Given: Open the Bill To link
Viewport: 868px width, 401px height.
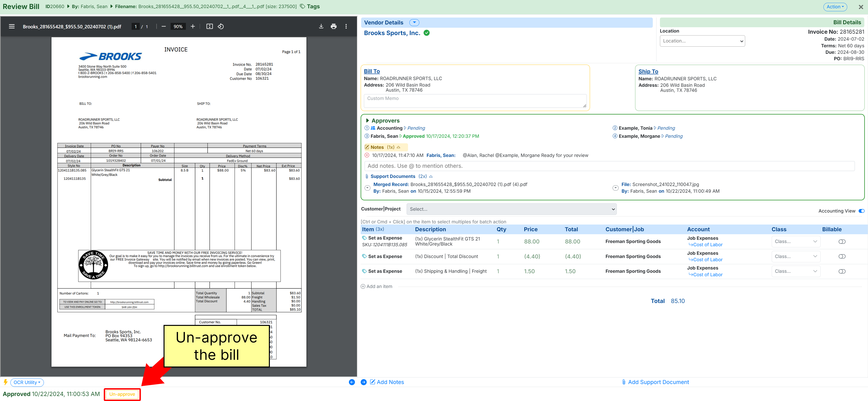Looking at the screenshot, I should [x=372, y=71].
